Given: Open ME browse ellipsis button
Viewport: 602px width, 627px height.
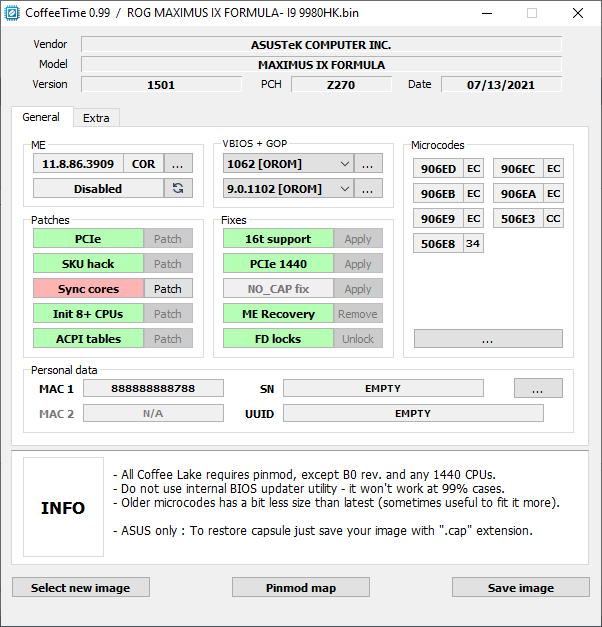Looking at the screenshot, I should [x=178, y=164].
